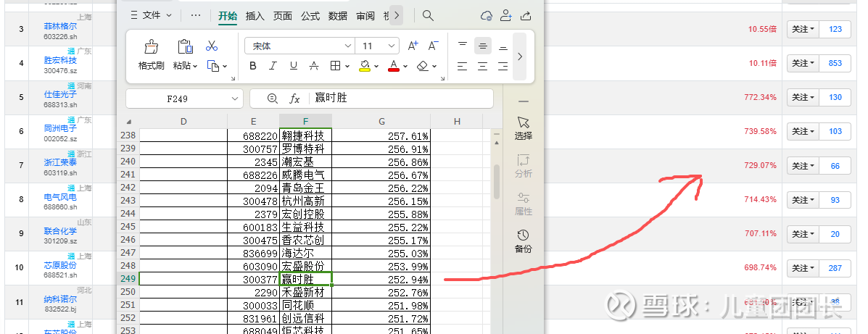Open the 同洲电子 stock link in the browser

(60, 128)
